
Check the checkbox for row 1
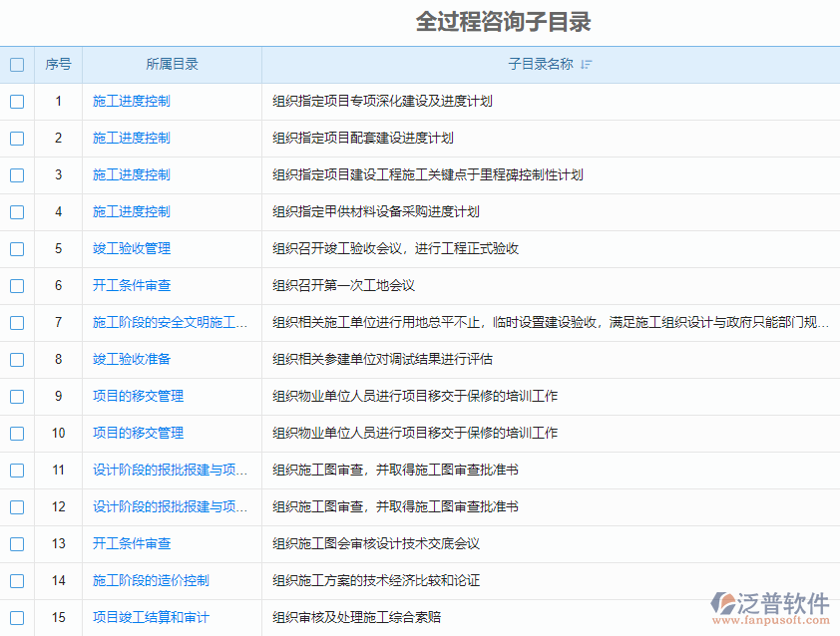tap(16, 101)
